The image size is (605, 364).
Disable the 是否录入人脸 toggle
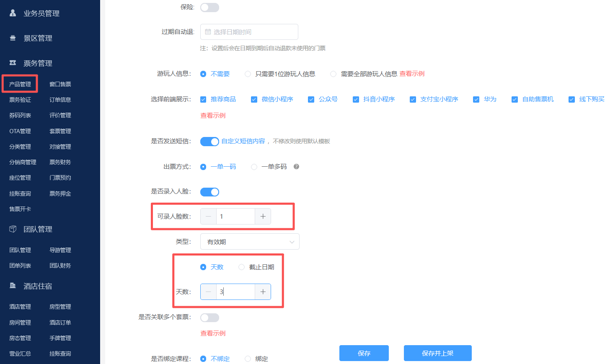click(x=209, y=191)
